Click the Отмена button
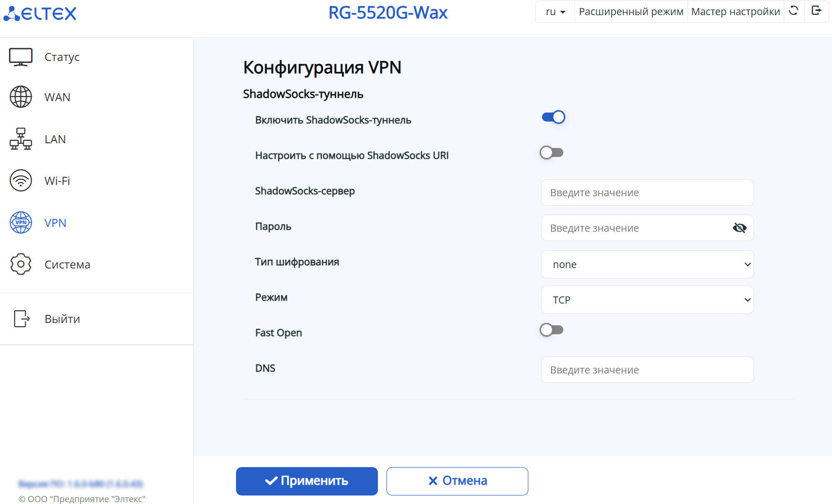Screen dimensions: 832x504 (457, 481)
